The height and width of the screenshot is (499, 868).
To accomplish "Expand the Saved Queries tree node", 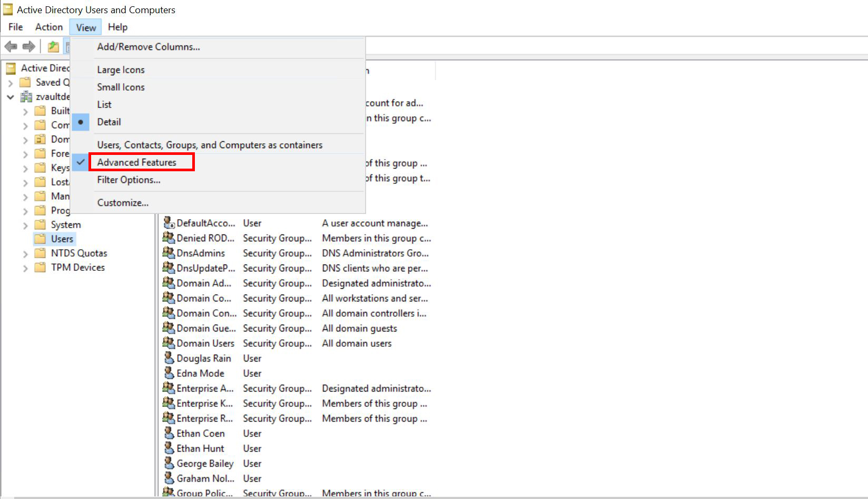I will [11, 83].
